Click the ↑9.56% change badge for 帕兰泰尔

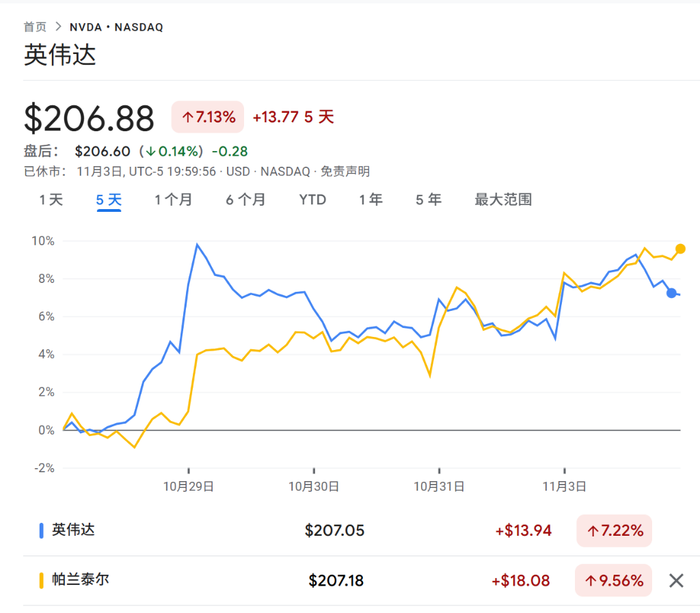613,580
